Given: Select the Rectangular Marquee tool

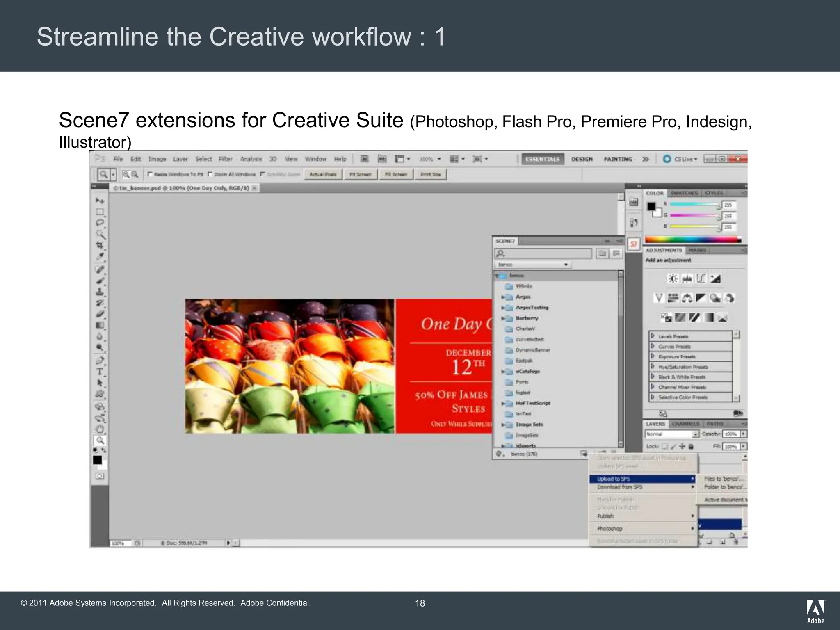Looking at the screenshot, I should (100, 212).
